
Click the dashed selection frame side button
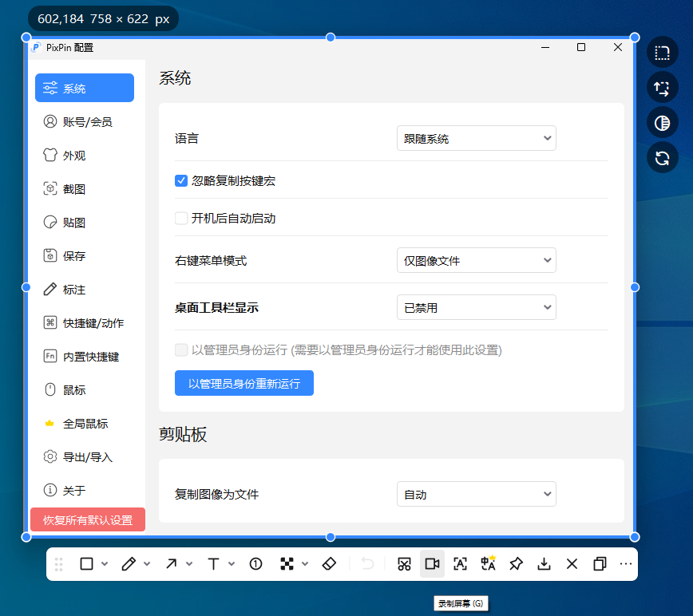tap(662, 52)
